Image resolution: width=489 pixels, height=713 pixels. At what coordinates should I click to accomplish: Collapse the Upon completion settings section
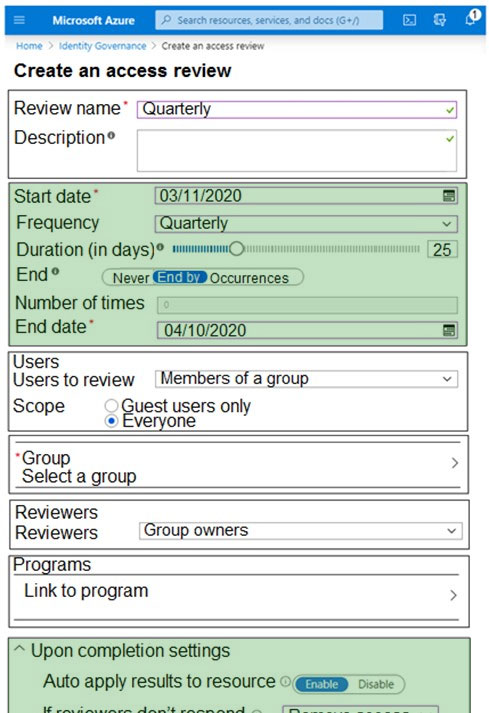pyautogui.click(x=19, y=649)
